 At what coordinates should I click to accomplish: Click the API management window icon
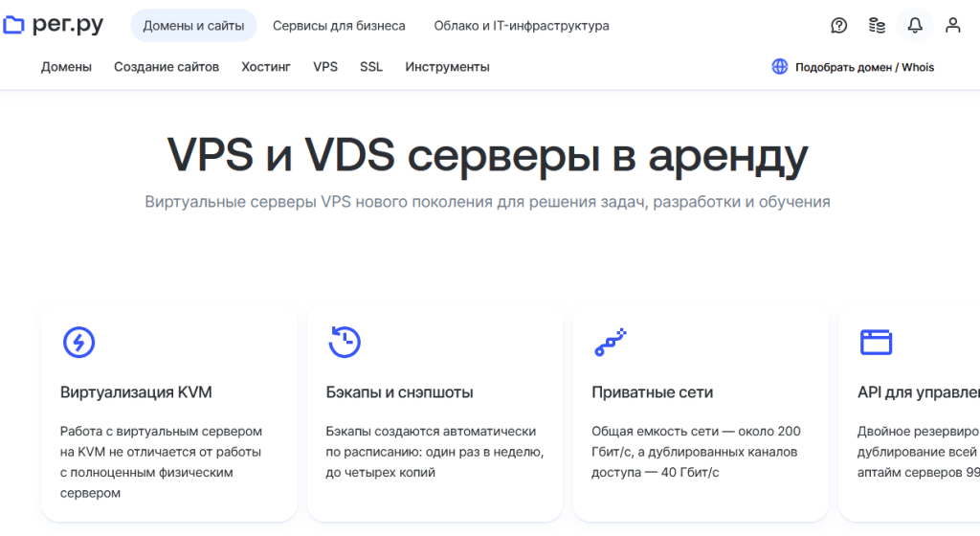[x=876, y=342]
